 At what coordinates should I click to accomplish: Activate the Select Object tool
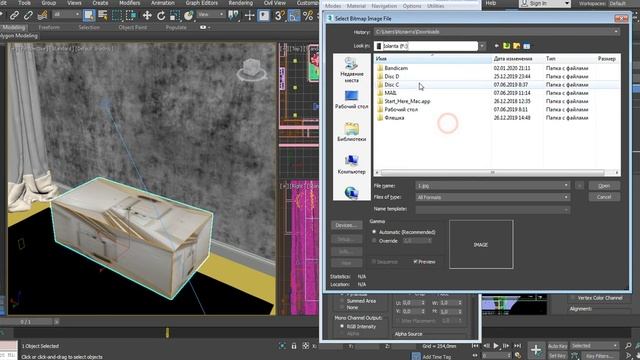pos(89,16)
